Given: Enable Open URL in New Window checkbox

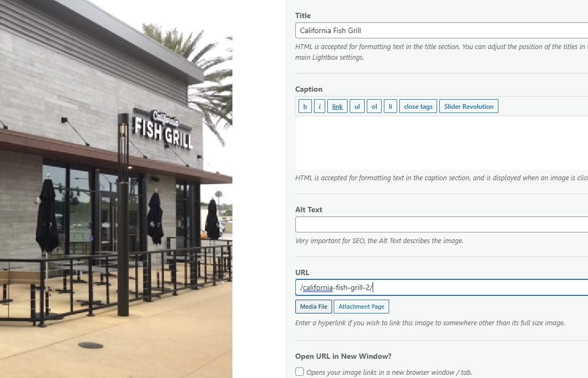Looking at the screenshot, I should click(300, 372).
